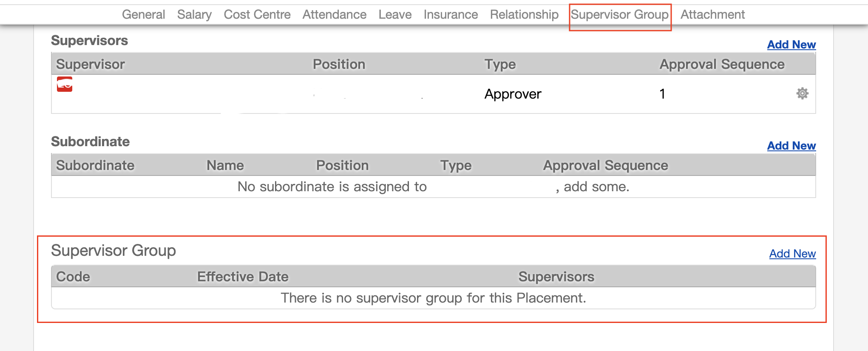The image size is (868, 351).
Task: Select the Attendance tab
Action: click(x=335, y=14)
